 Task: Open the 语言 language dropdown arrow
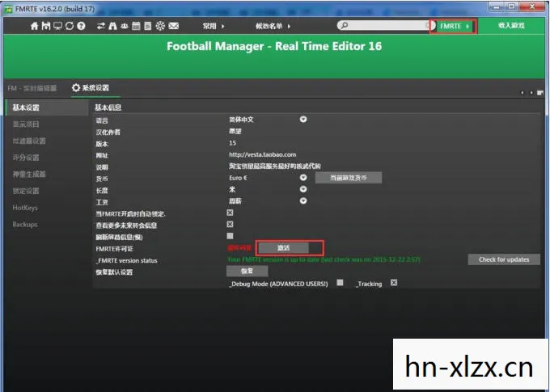(x=303, y=119)
